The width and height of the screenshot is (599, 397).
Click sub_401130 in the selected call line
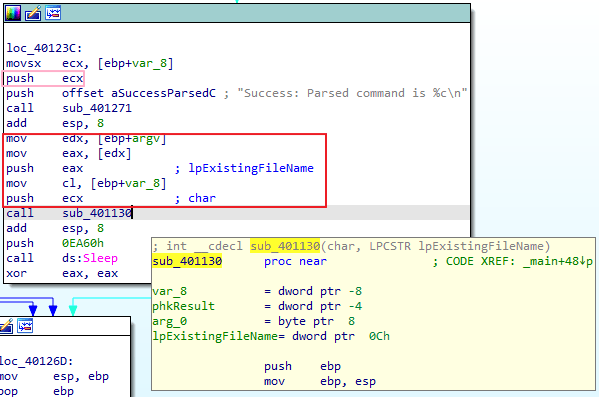(97, 213)
